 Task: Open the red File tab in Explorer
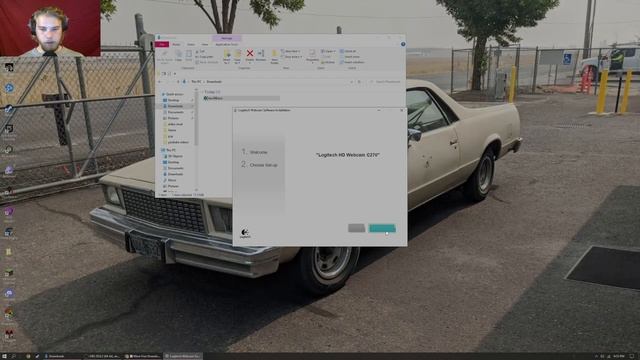(162, 44)
